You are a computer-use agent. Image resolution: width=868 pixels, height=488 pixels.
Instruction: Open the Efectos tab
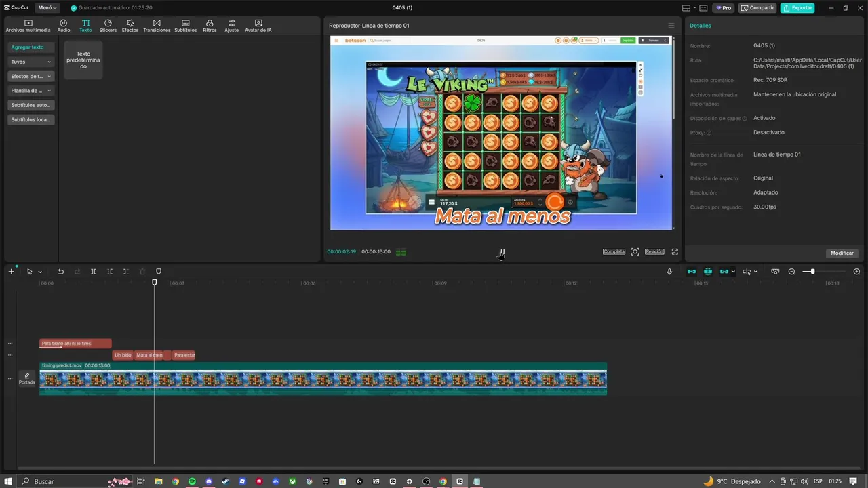[130, 26]
